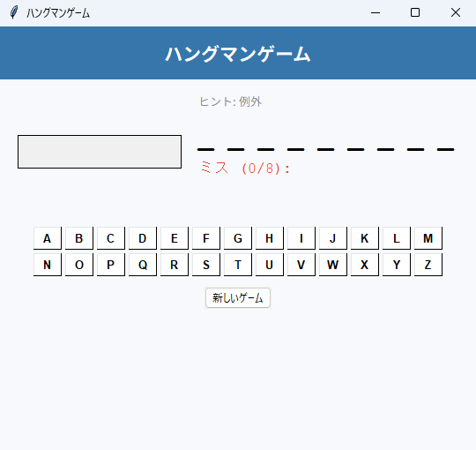
Task: Choose the D letter button
Action: click(x=143, y=238)
